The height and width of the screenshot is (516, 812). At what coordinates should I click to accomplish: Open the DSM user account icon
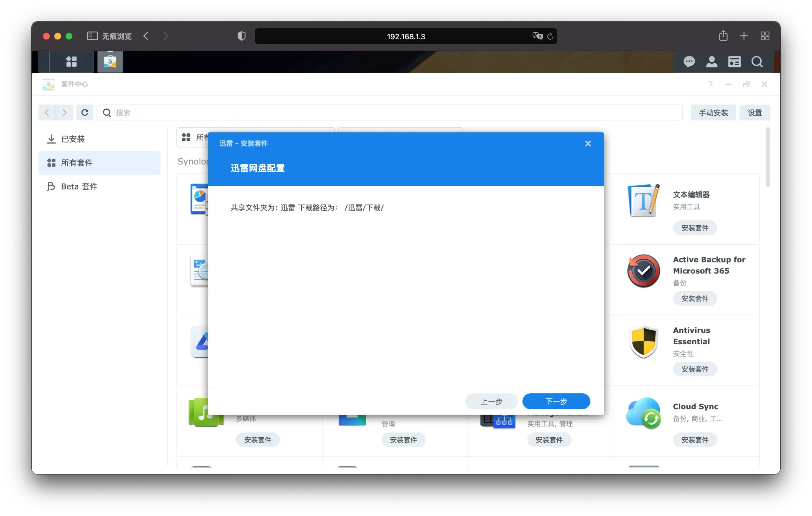[711, 62]
